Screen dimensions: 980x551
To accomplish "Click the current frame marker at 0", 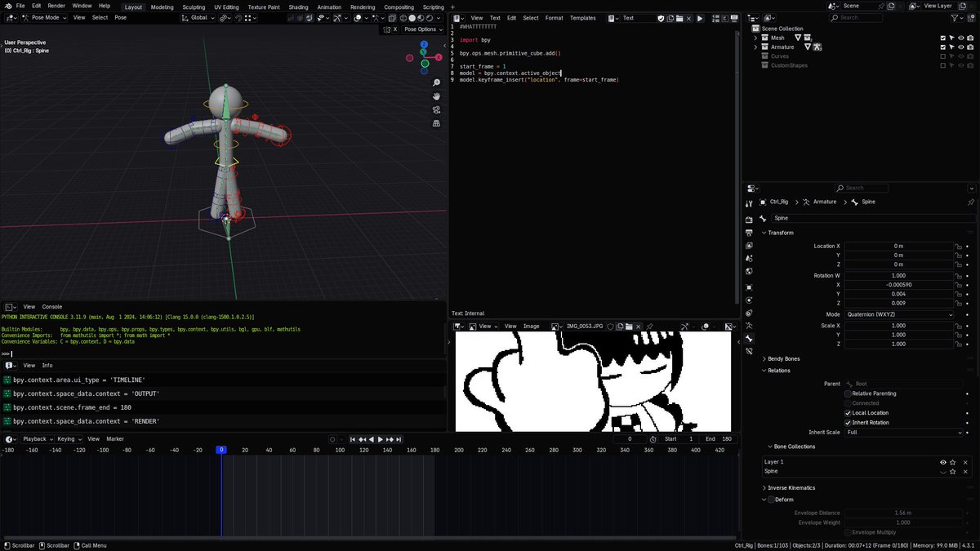I will (x=220, y=450).
